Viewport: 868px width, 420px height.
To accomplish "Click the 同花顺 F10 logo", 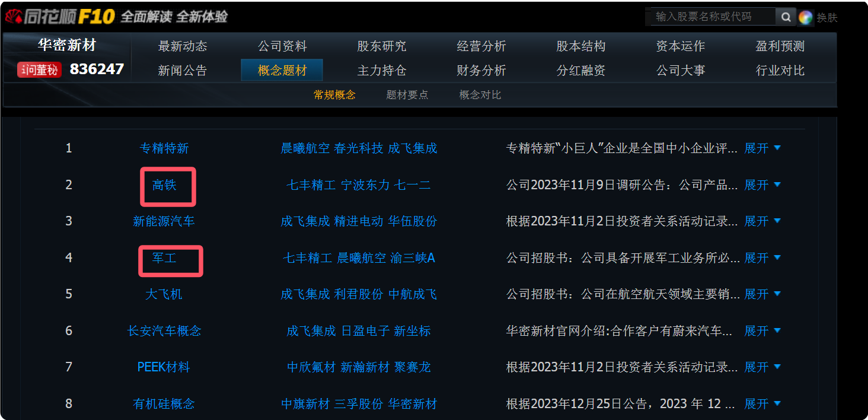I will click(59, 17).
